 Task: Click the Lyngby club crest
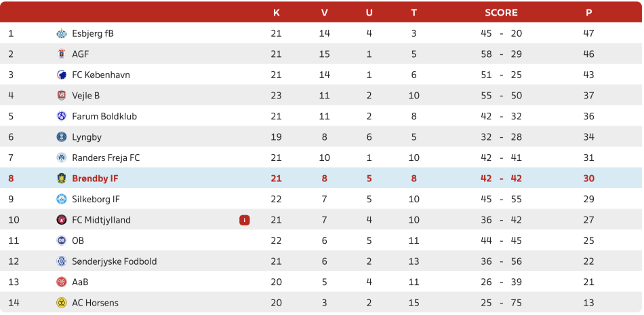[61, 137]
